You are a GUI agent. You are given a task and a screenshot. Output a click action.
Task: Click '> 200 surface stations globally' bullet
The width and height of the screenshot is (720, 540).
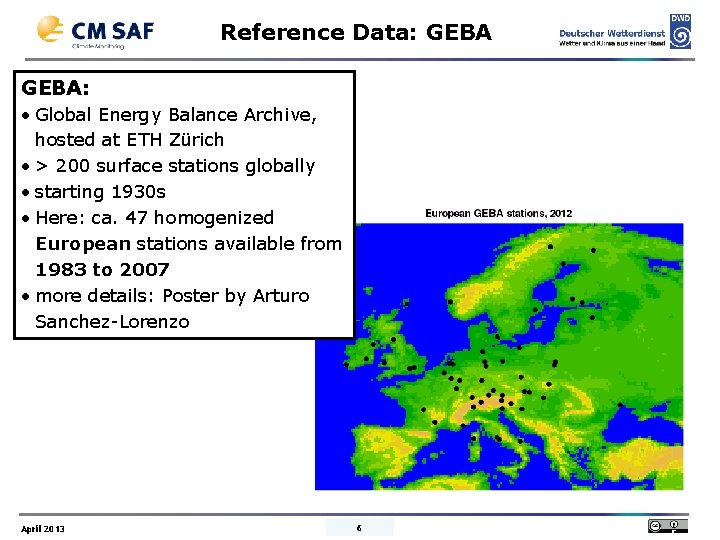point(175,166)
